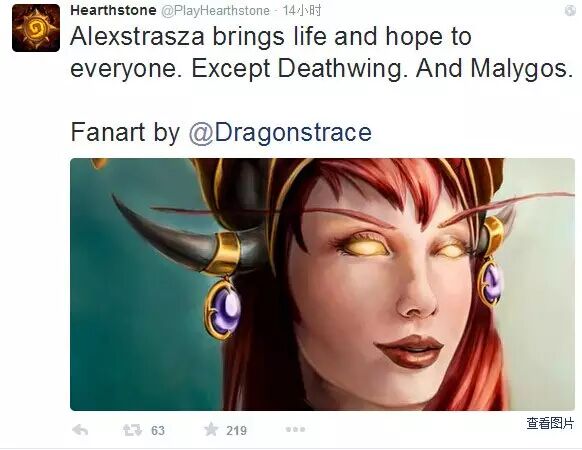Image resolution: width=582 pixels, height=450 pixels.
Task: Click 查看图片 to view image
Action: click(x=550, y=423)
